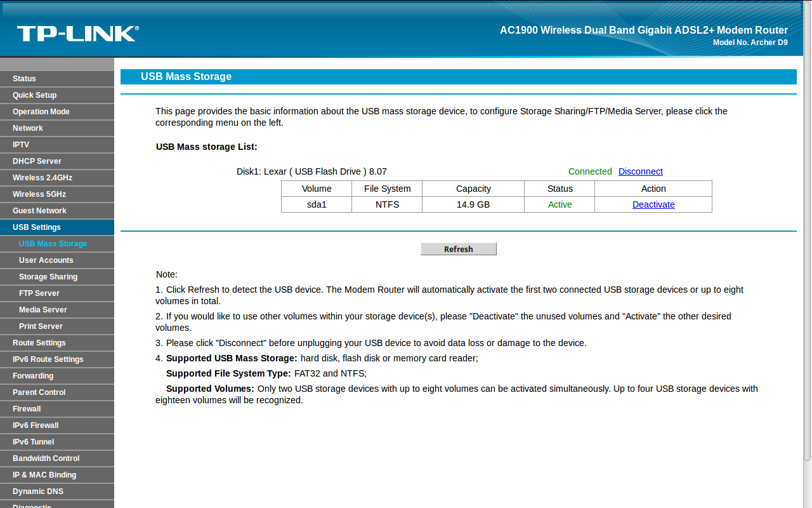Open FTP Server configuration
This screenshot has width=812, height=508.
(39, 293)
